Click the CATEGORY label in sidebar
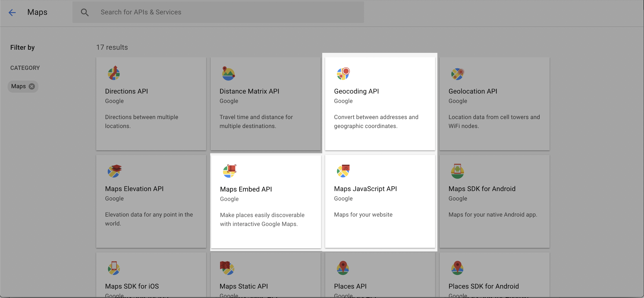 pyautogui.click(x=25, y=68)
